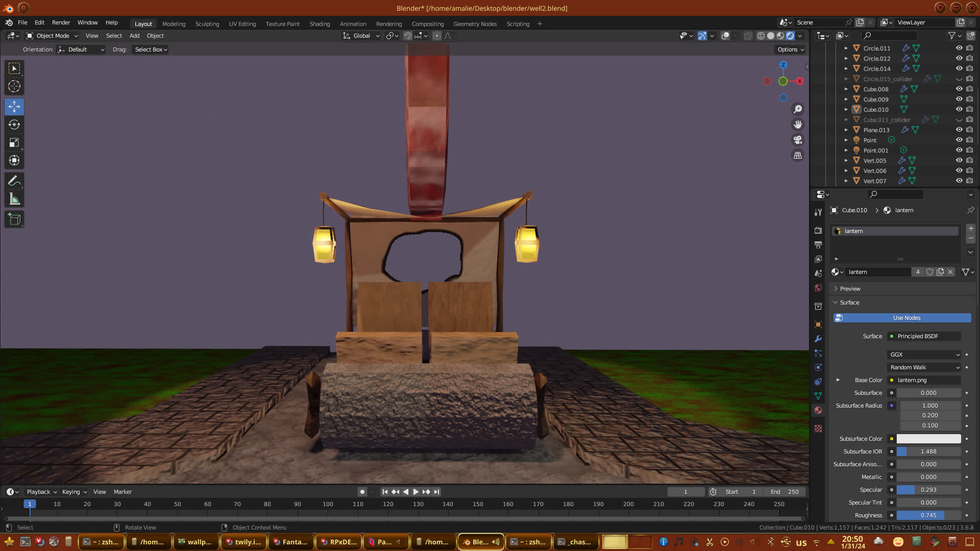The image size is (980, 551).
Task: Open the Render menu
Action: (x=61, y=22)
